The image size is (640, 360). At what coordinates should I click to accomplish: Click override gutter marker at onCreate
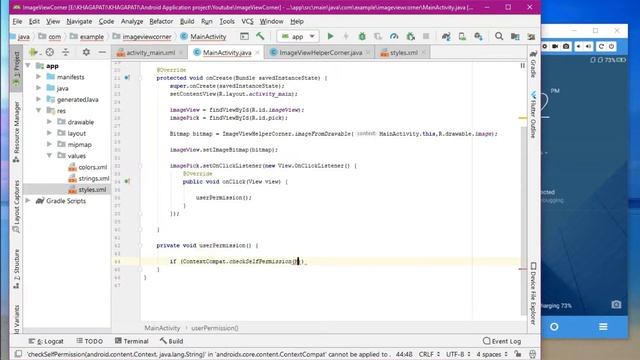tap(127, 78)
